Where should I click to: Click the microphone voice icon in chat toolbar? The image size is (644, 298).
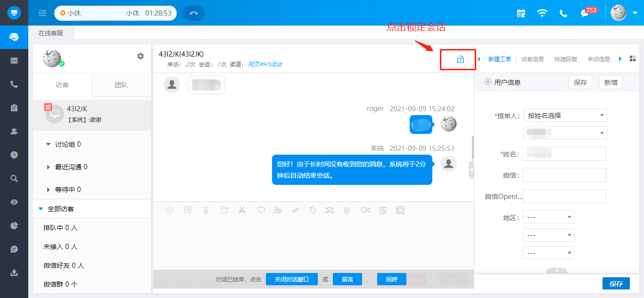tap(206, 210)
